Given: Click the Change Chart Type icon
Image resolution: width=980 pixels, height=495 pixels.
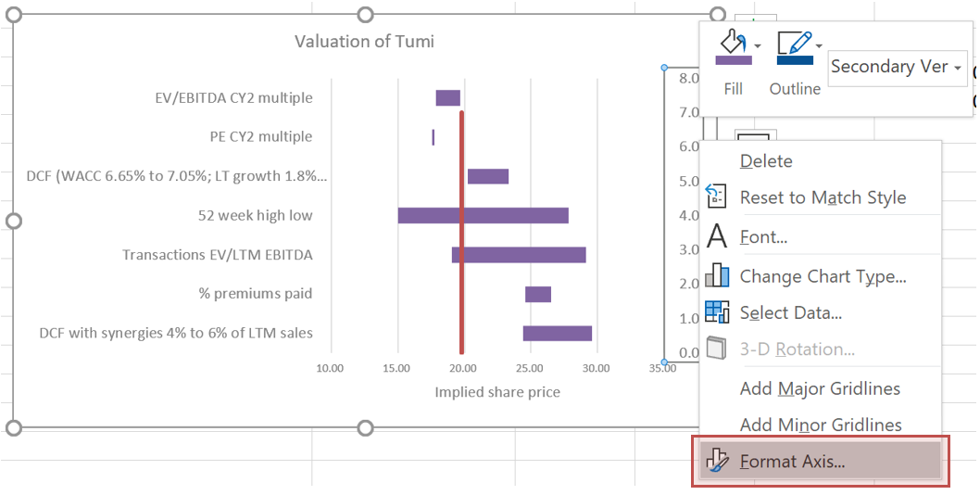Looking at the screenshot, I should (x=717, y=275).
